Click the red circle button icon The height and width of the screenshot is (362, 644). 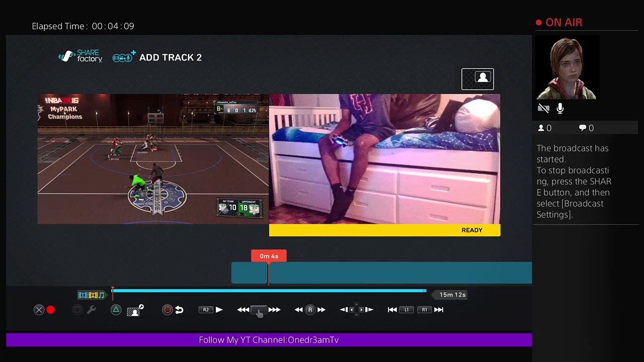(168, 310)
